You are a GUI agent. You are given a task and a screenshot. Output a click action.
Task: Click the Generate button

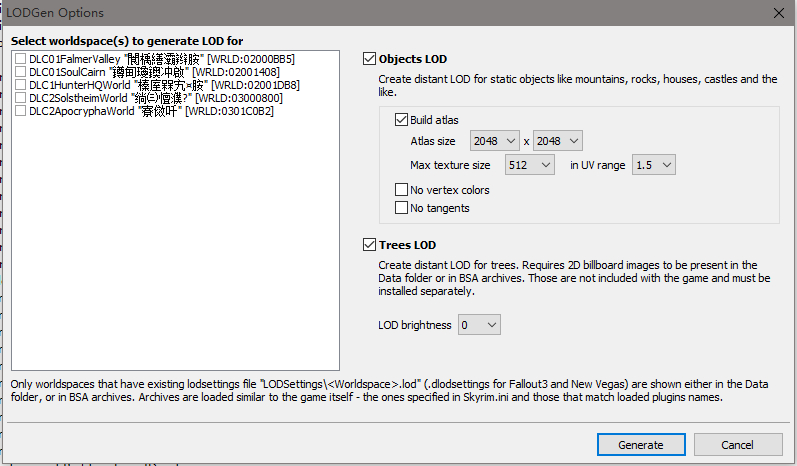coord(641,445)
